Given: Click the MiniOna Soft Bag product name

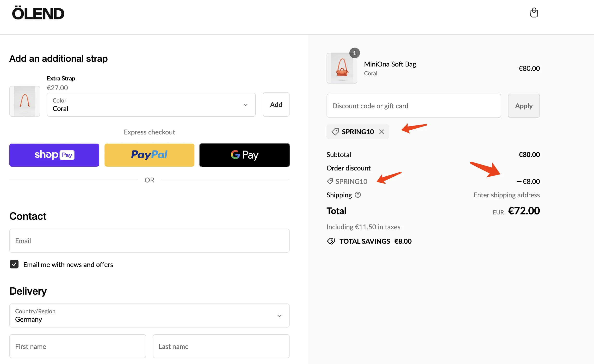Looking at the screenshot, I should pos(390,64).
